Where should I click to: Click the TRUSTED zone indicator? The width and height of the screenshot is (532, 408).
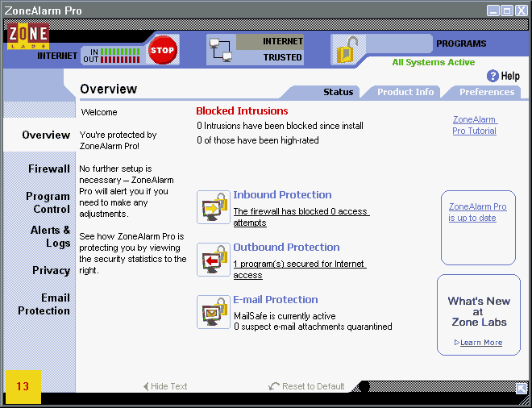click(x=270, y=57)
